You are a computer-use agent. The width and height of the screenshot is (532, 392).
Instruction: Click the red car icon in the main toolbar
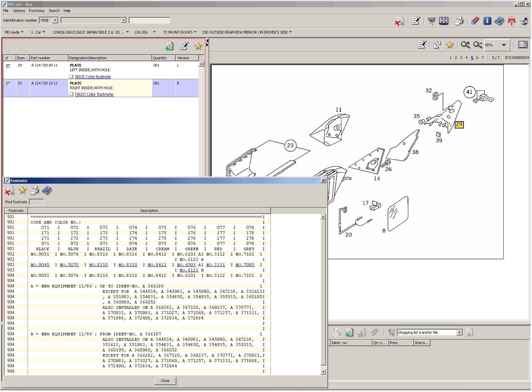(512, 21)
